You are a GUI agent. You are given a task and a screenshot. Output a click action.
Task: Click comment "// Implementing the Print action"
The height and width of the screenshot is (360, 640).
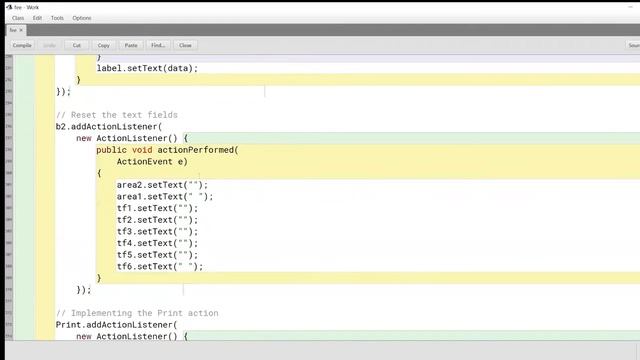pyautogui.click(x=137, y=313)
